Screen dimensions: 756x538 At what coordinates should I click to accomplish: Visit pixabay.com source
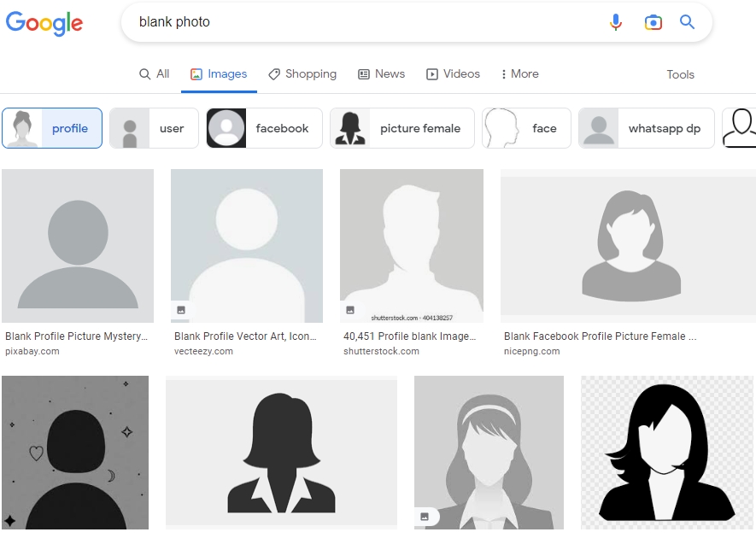pyautogui.click(x=32, y=352)
